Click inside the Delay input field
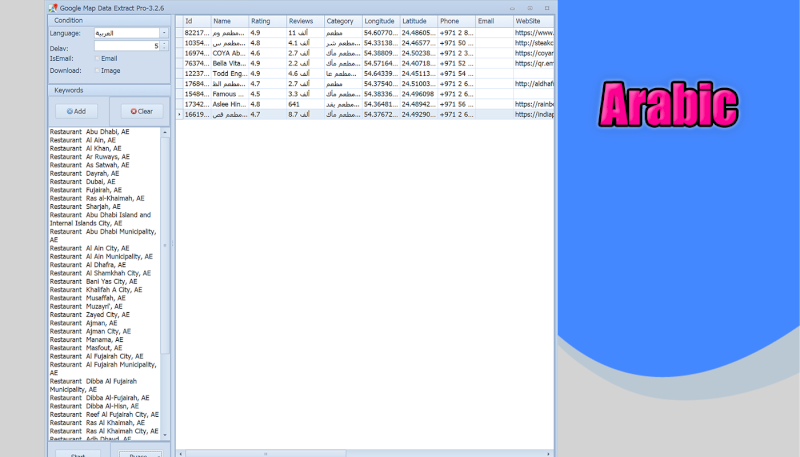The height and width of the screenshot is (457, 800). [x=125, y=46]
